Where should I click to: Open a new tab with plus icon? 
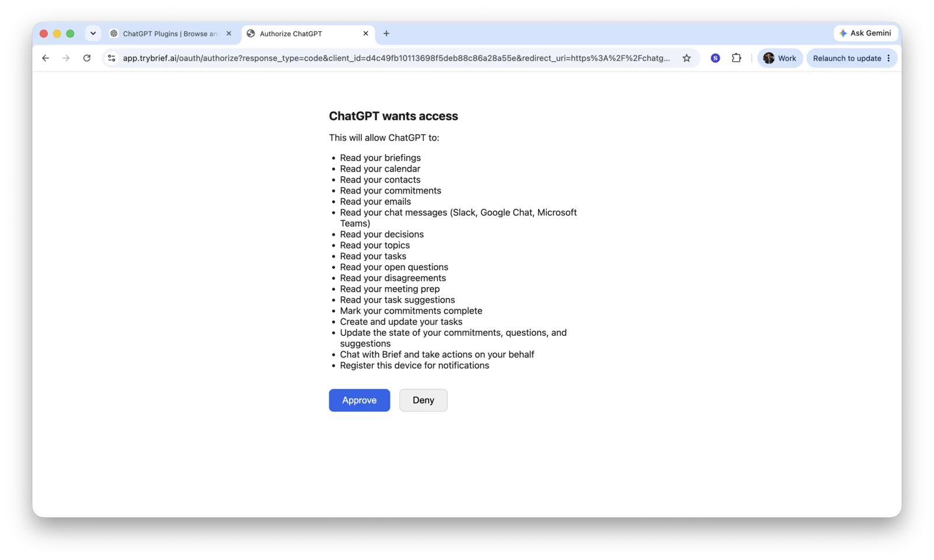(386, 33)
